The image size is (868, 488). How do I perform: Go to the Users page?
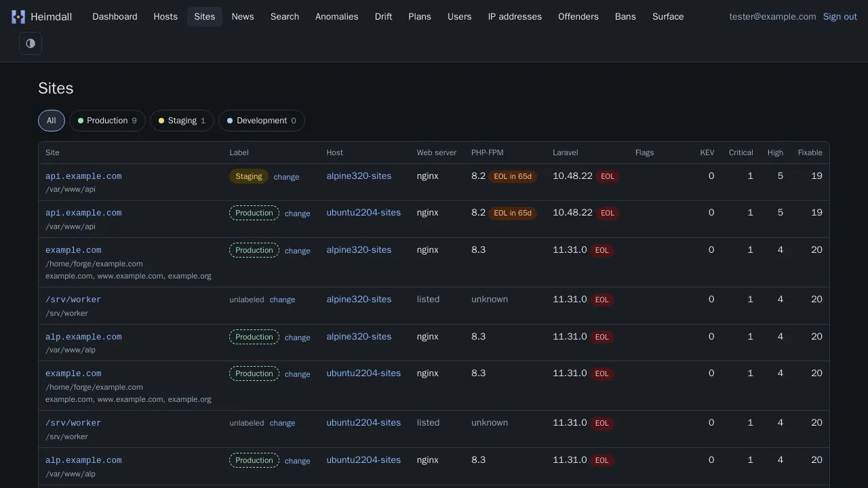[x=459, y=17]
